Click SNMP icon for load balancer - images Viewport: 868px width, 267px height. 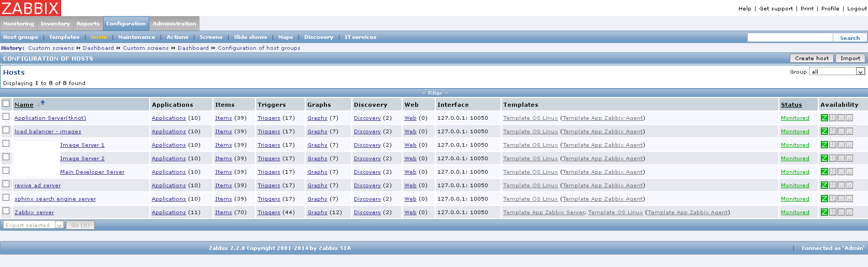pos(833,131)
